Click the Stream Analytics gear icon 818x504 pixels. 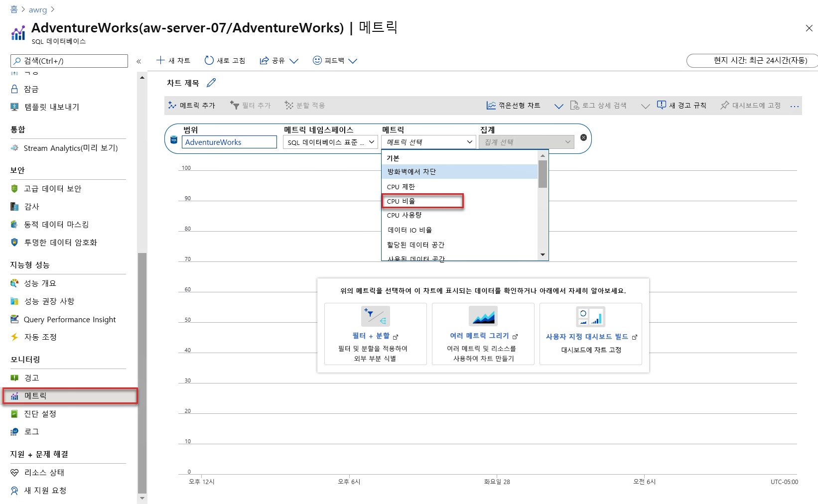click(x=14, y=148)
